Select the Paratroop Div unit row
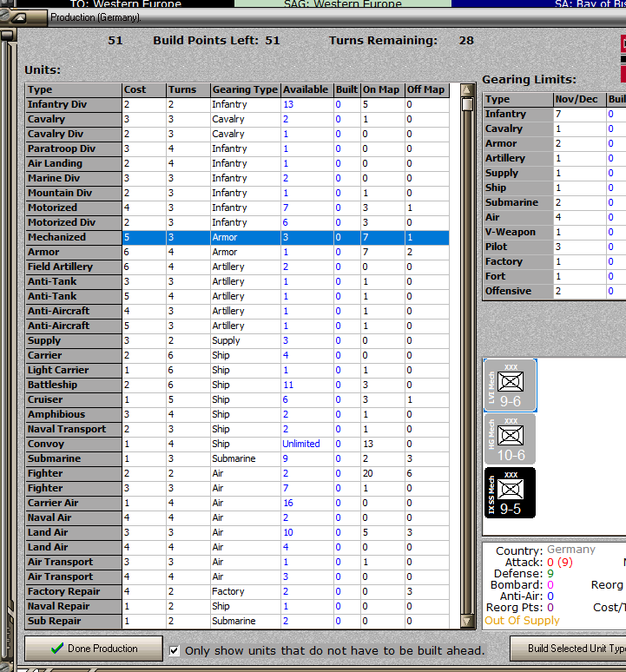Image resolution: width=626 pixels, height=672 pixels. 237,148
